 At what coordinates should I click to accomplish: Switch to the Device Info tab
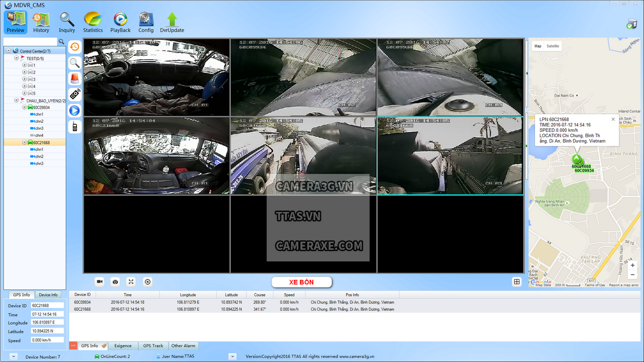(x=48, y=295)
